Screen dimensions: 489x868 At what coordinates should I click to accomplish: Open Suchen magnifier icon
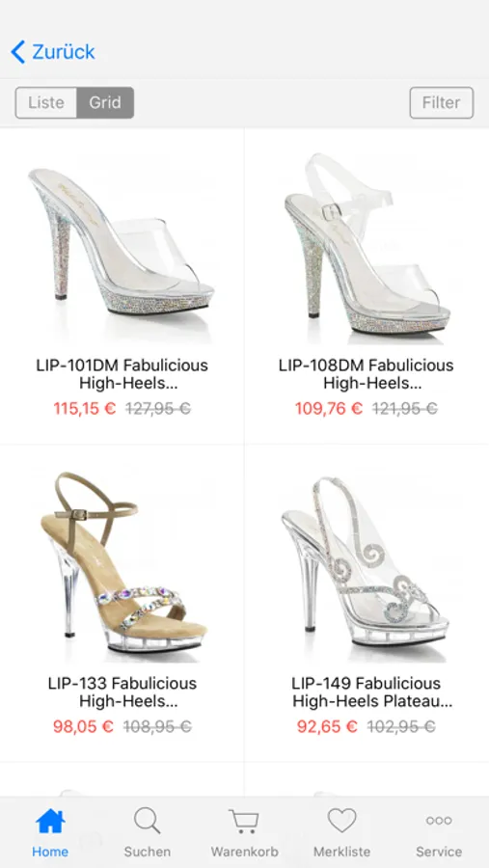tap(148, 821)
